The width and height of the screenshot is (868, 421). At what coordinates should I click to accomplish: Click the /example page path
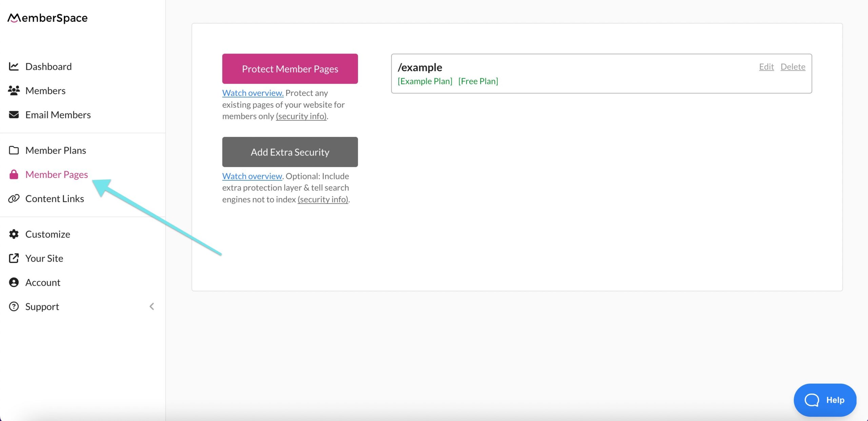(x=420, y=67)
